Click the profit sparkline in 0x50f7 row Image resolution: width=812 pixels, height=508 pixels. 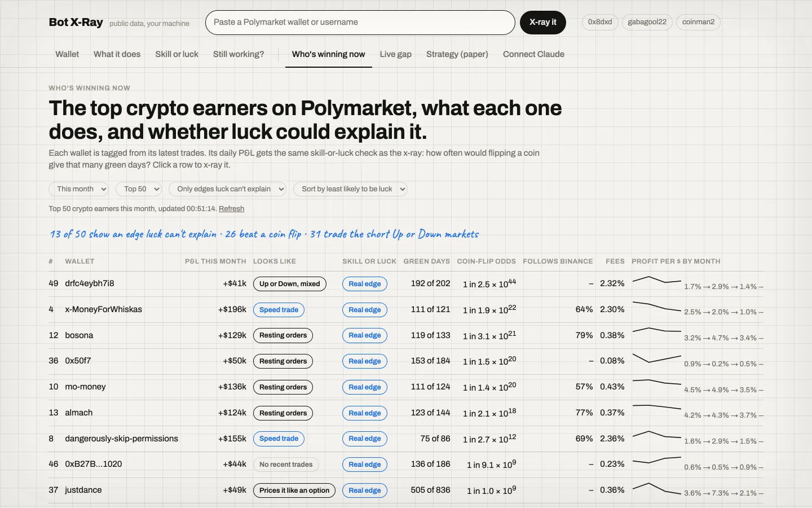coord(657,358)
